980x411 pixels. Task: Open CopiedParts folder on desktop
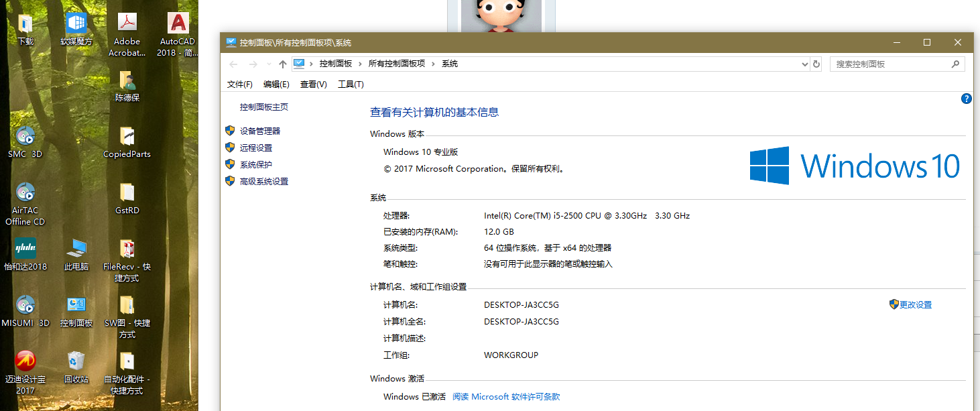click(127, 137)
